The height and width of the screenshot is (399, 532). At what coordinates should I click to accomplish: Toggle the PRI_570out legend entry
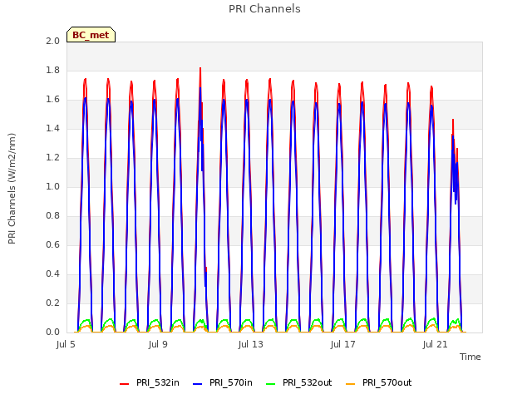point(379,382)
